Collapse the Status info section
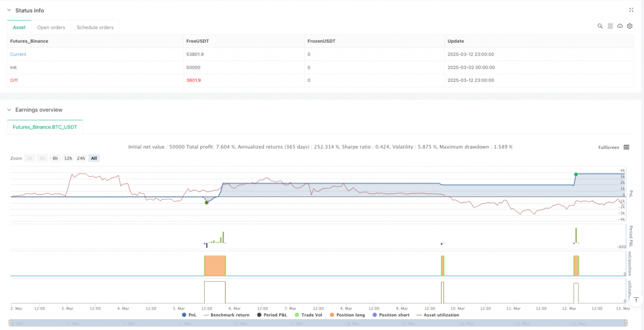 [x=9, y=10]
